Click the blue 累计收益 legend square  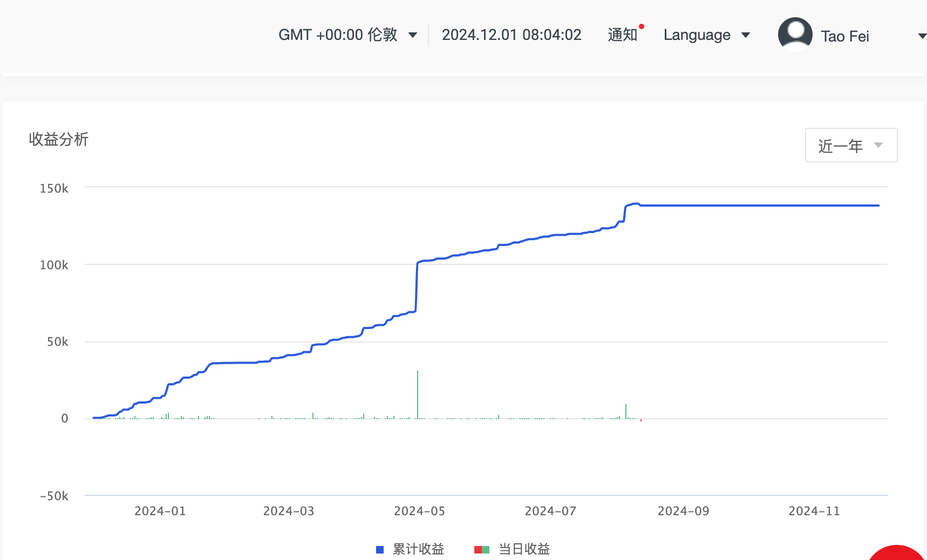click(x=380, y=550)
